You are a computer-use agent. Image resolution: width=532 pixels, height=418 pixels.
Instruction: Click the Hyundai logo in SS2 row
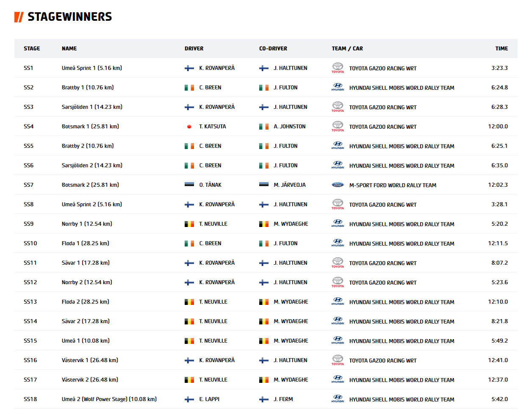click(338, 87)
